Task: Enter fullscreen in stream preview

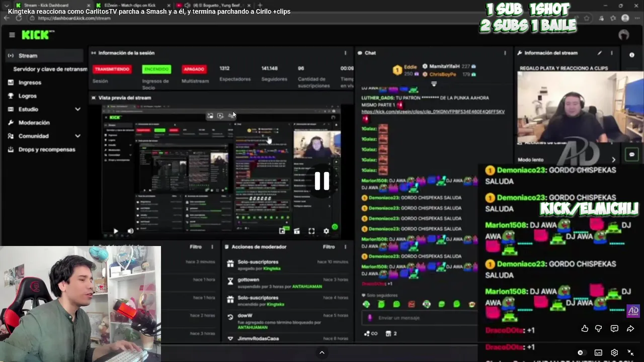Action: (x=311, y=231)
